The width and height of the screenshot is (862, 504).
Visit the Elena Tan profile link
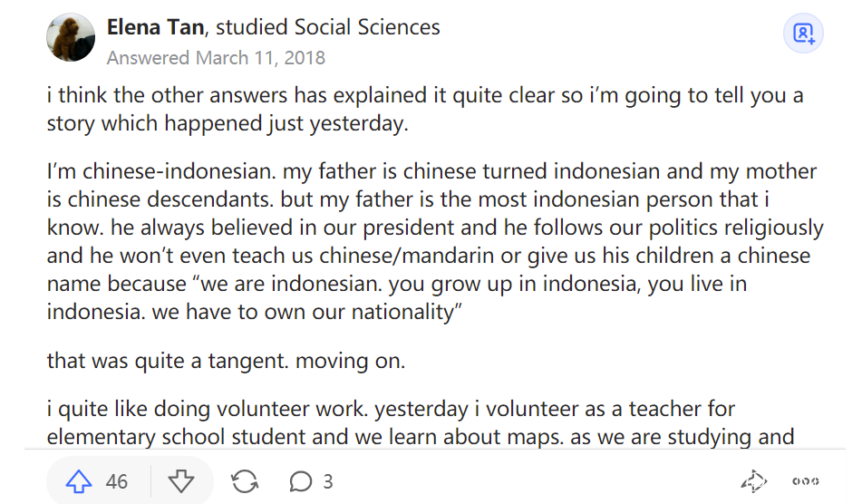coord(153,27)
